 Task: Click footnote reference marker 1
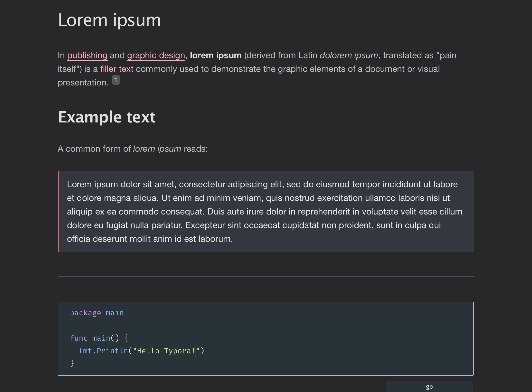(x=116, y=80)
